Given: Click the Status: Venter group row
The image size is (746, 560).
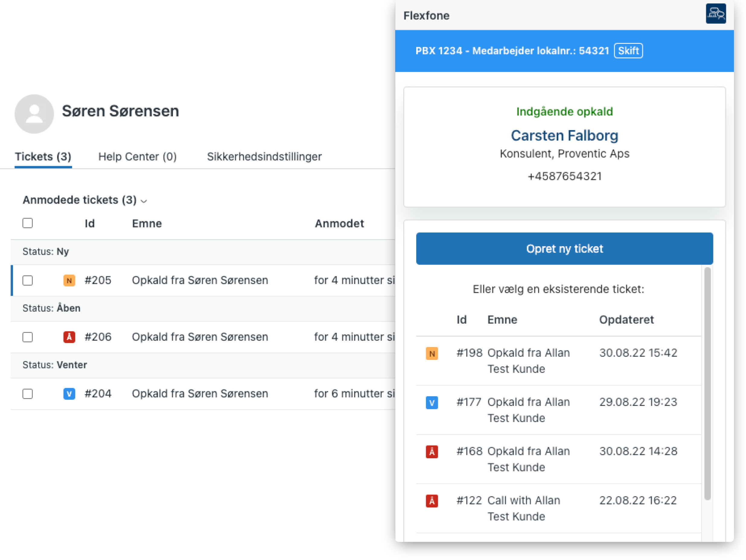Looking at the screenshot, I should click(x=203, y=365).
